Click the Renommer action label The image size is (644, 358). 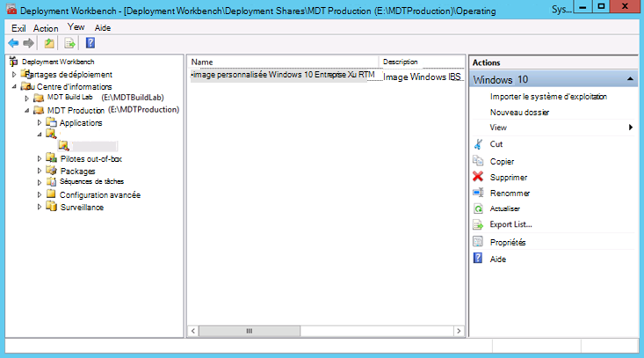tap(510, 193)
